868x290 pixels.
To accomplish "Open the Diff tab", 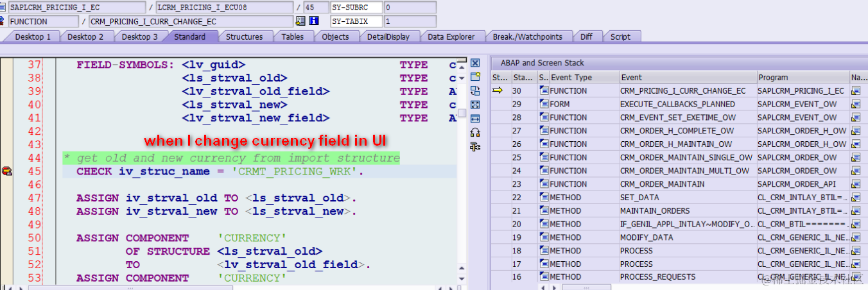I will [x=586, y=37].
